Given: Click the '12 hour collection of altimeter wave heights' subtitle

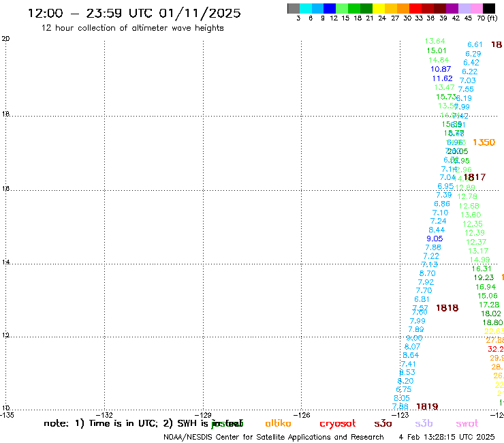Looking at the screenshot, I should [132, 28].
